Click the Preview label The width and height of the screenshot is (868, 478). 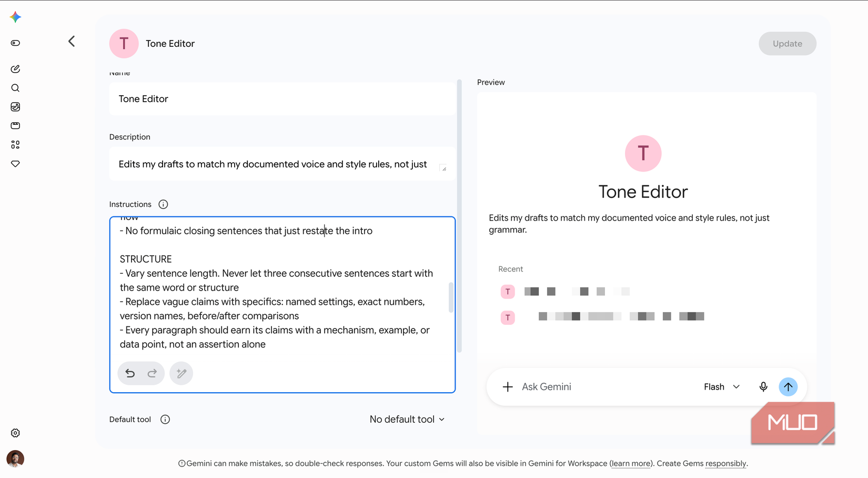(491, 83)
